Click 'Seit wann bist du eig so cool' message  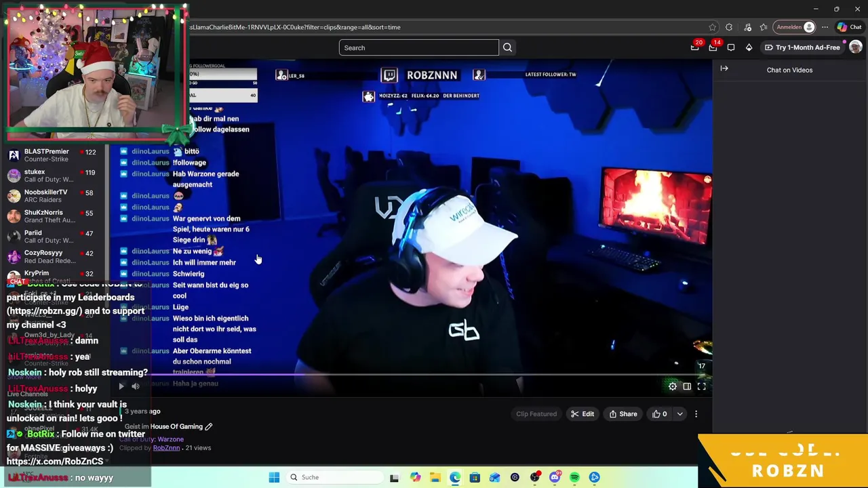(x=210, y=290)
